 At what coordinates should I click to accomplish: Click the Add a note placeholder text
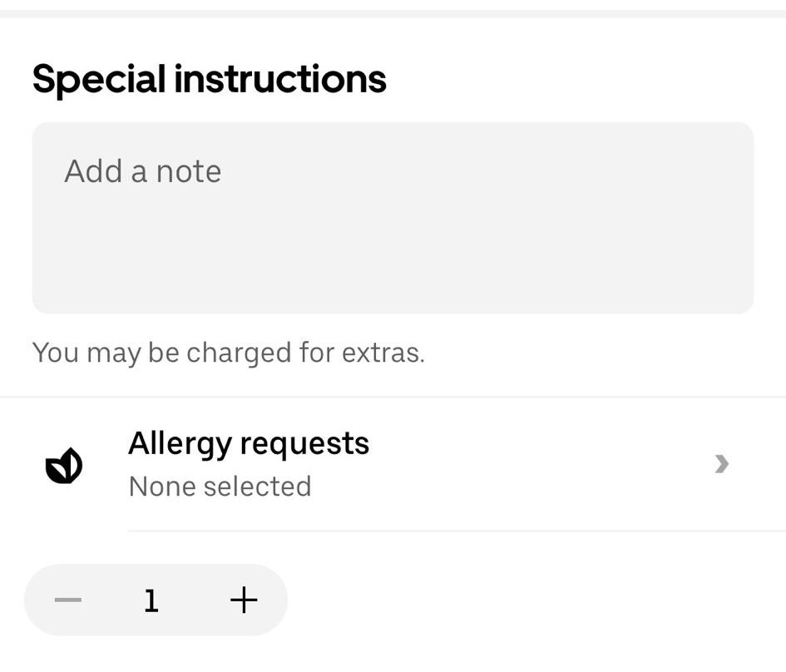(143, 171)
